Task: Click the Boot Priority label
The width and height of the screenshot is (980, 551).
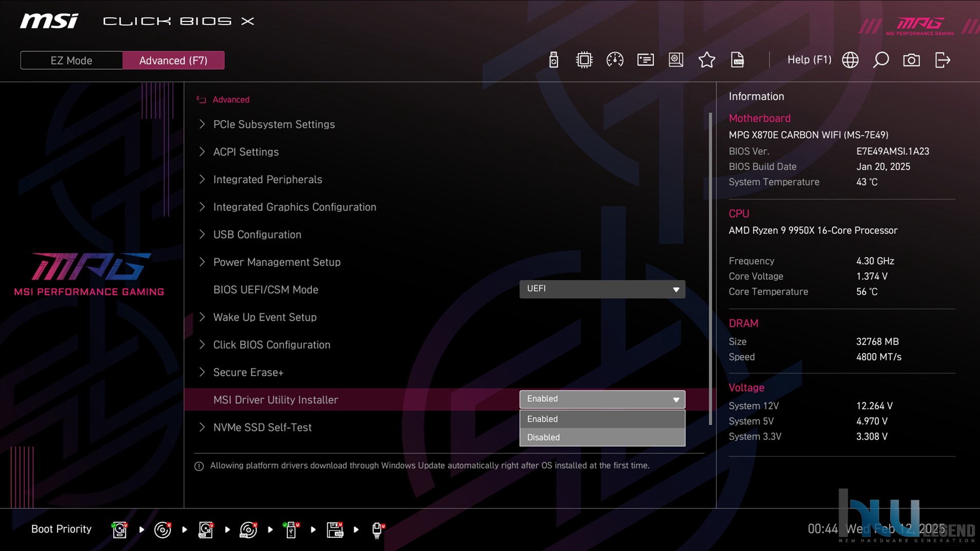Action: point(61,529)
